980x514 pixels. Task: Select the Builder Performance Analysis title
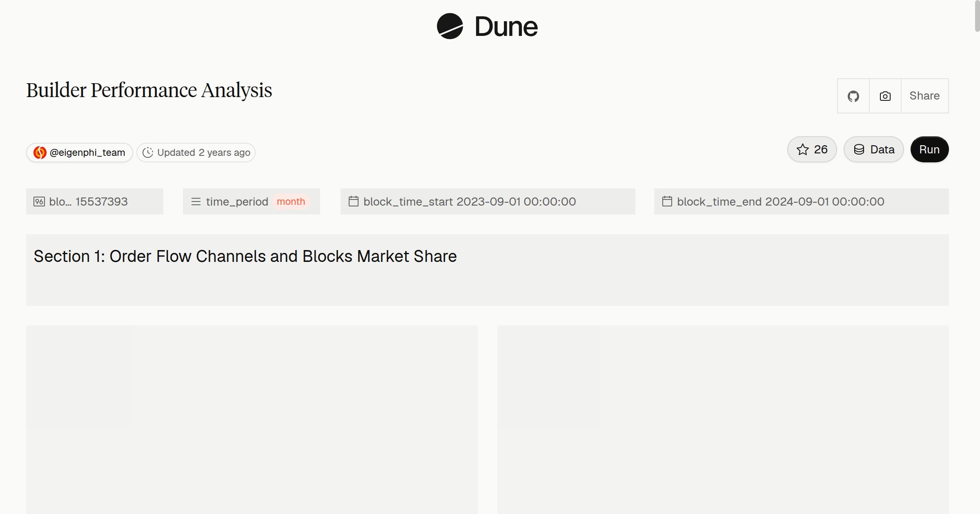149,90
